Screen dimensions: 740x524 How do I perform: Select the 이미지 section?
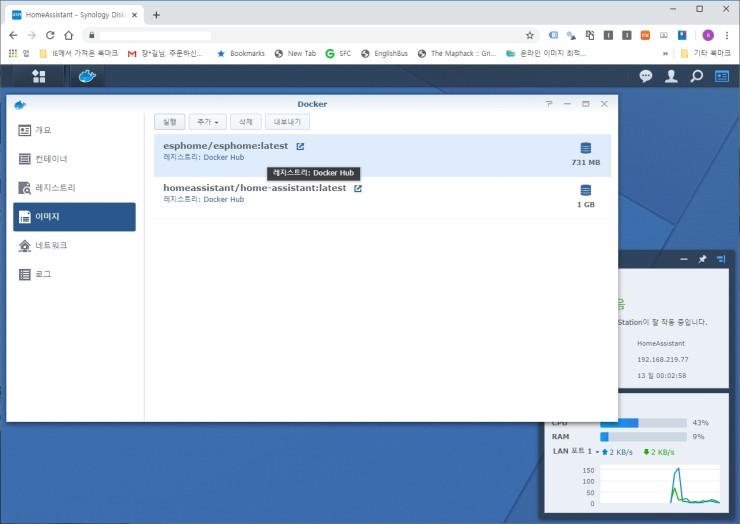pyautogui.click(x=74, y=217)
